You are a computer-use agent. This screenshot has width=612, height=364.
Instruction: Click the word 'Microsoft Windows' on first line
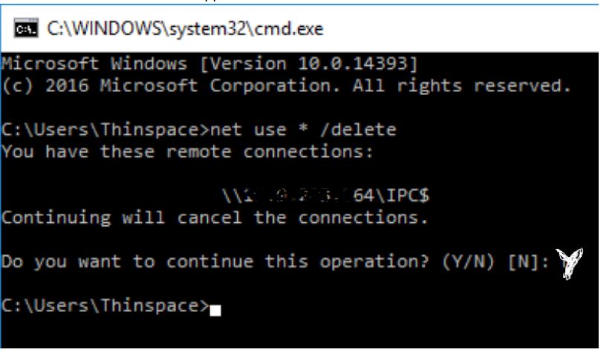tap(94, 64)
